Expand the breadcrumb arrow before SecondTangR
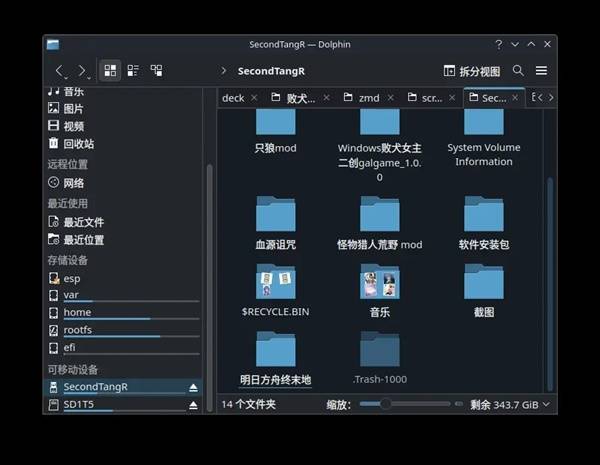 point(223,71)
